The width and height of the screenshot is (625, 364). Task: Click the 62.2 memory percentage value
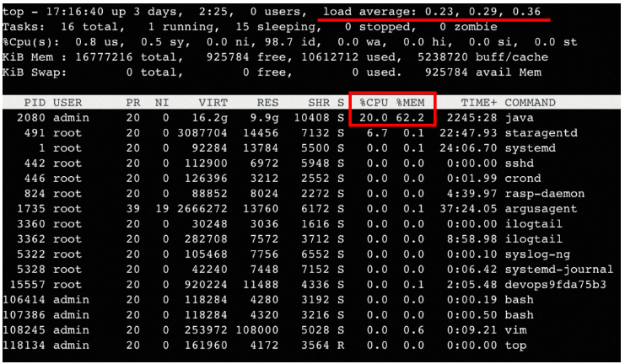(x=410, y=118)
